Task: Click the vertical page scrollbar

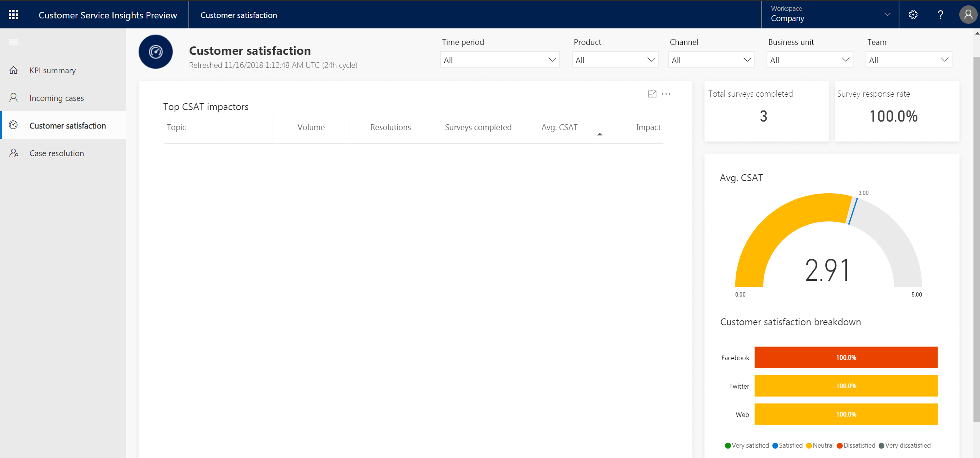Action: click(x=976, y=238)
